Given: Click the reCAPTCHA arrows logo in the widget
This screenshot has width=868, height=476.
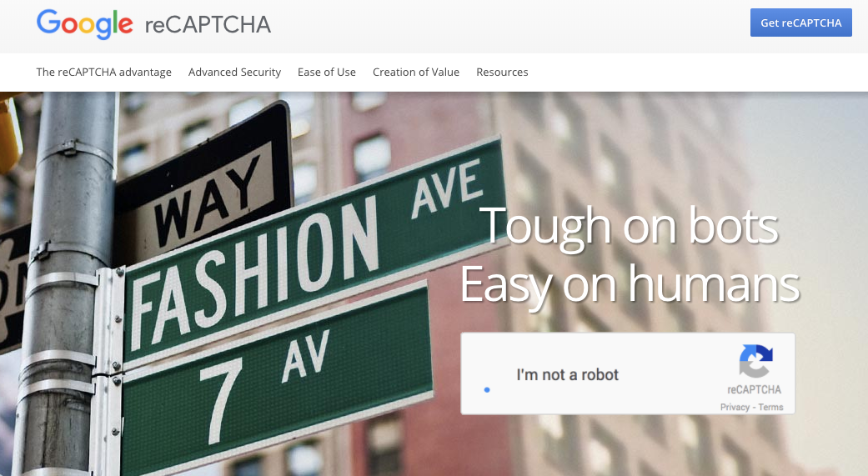Looking at the screenshot, I should (x=755, y=361).
